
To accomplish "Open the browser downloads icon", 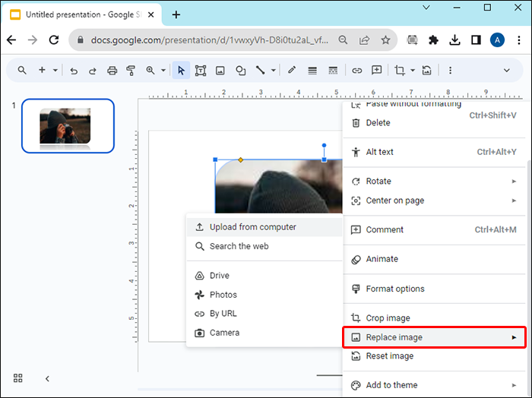I will [x=454, y=40].
